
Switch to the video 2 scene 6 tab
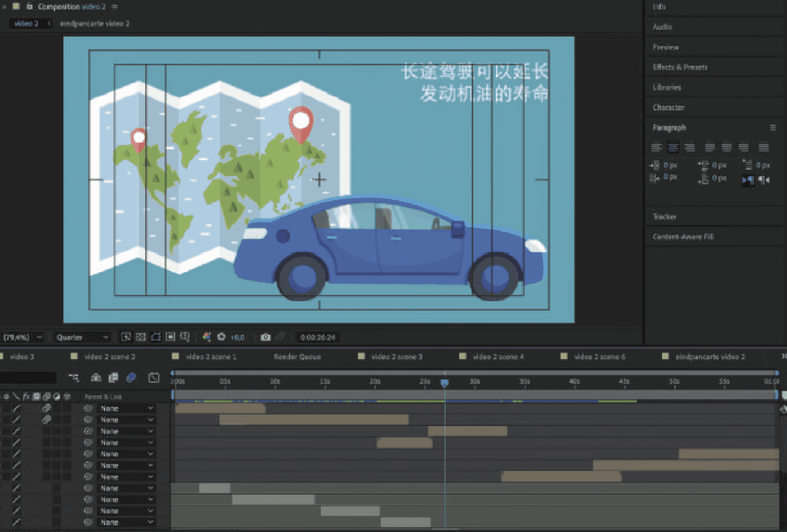click(x=599, y=356)
